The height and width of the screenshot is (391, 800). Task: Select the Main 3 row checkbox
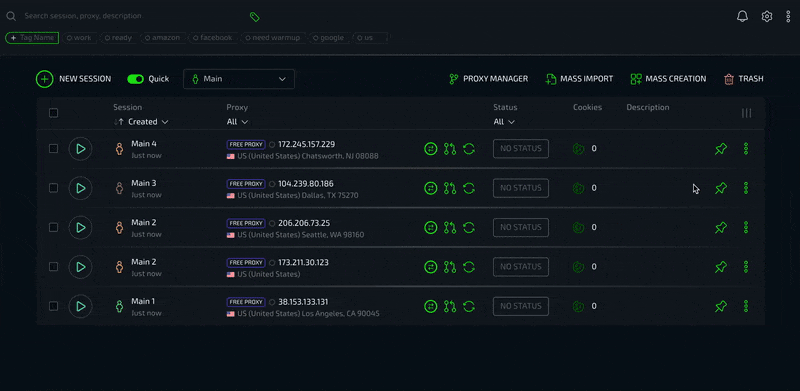tap(54, 188)
